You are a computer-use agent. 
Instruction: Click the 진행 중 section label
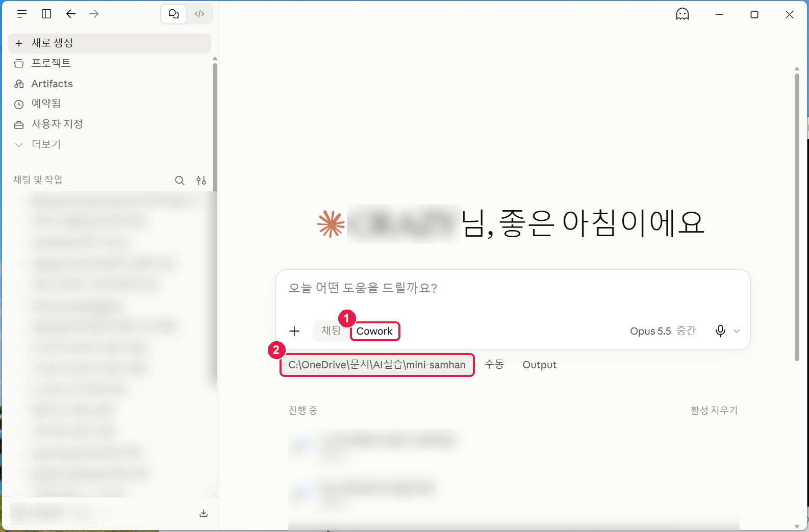303,411
